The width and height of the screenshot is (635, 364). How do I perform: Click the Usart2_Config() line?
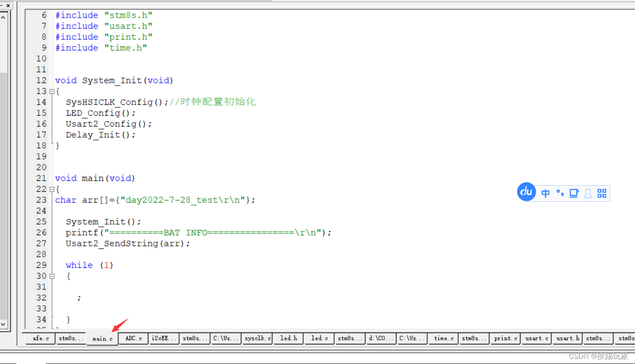(109, 124)
